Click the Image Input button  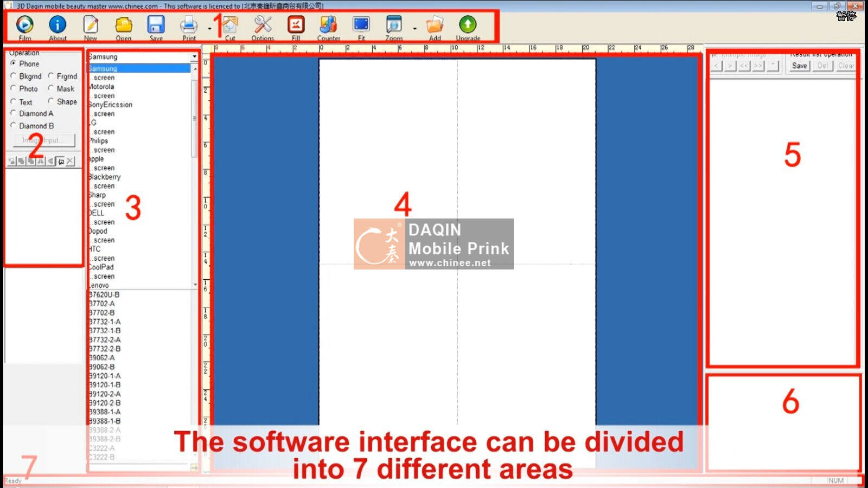[44, 140]
